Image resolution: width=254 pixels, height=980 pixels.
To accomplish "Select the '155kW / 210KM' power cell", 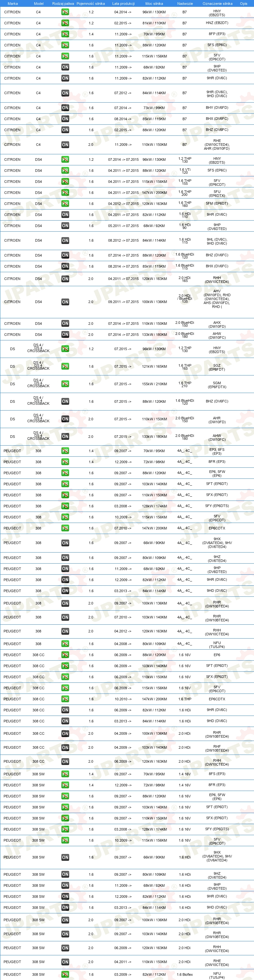I will tap(154, 384).
